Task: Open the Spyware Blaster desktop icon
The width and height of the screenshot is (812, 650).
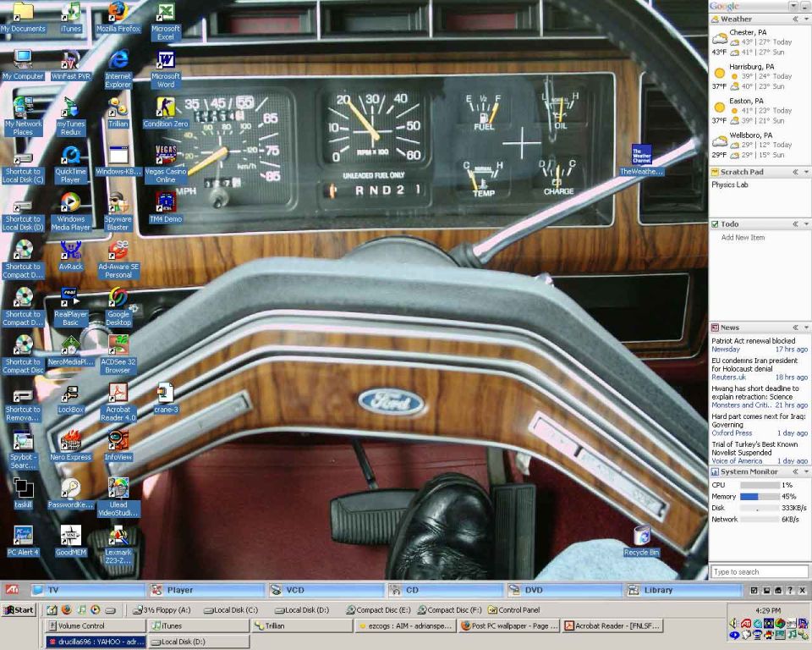Action: [x=118, y=212]
